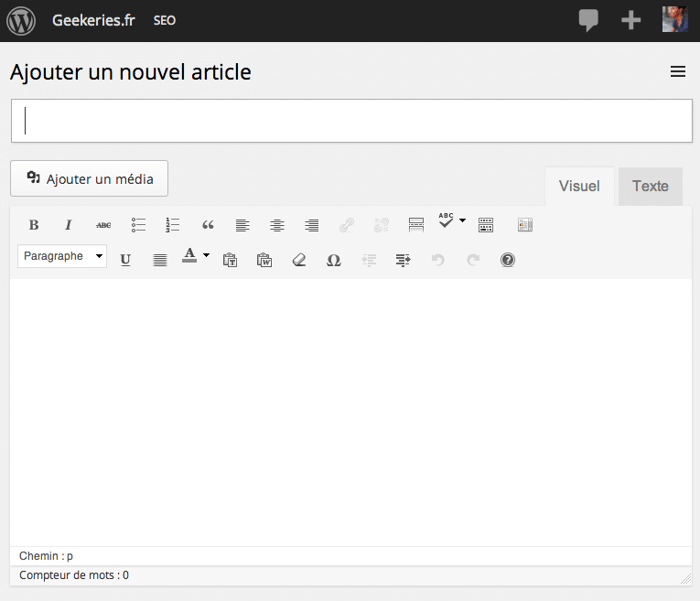700x601 pixels.
Task: Click the indent icon
Action: (x=404, y=260)
